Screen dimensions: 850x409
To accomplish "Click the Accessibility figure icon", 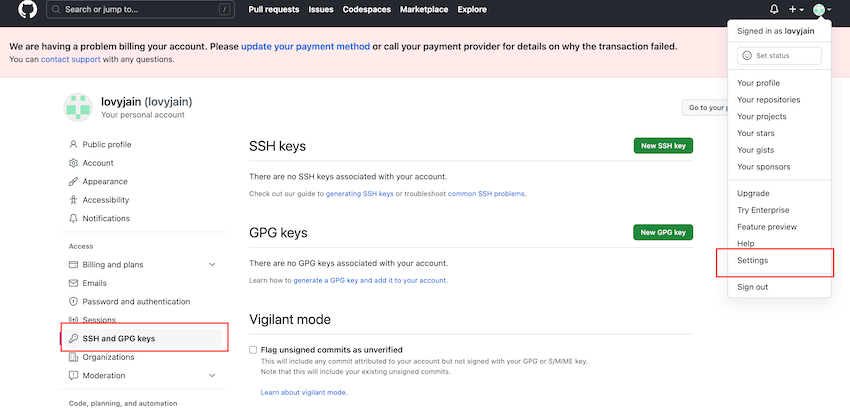I will [73, 200].
